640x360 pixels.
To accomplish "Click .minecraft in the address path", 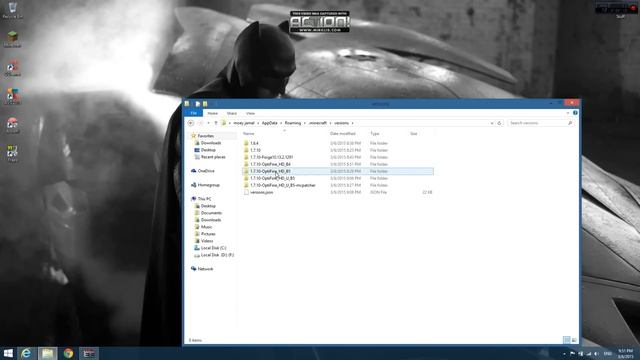I will pos(318,123).
